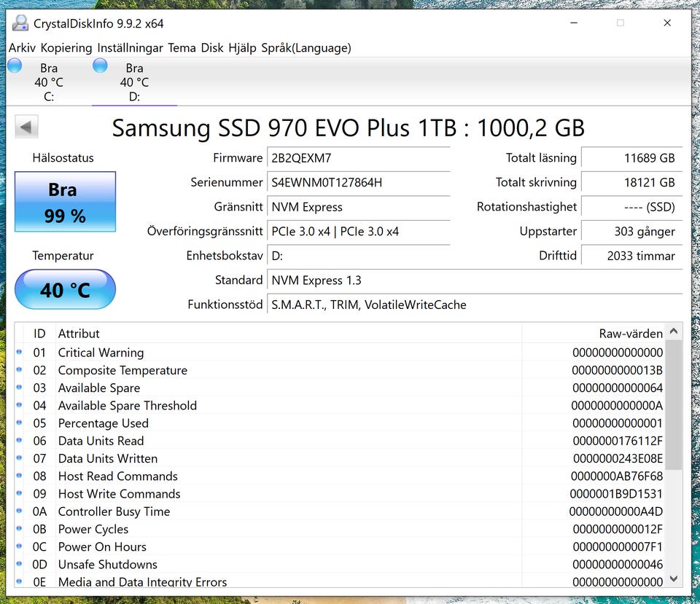Click the Firmware field 2B2QEXM7
The width and height of the screenshot is (700, 604).
[x=359, y=158]
